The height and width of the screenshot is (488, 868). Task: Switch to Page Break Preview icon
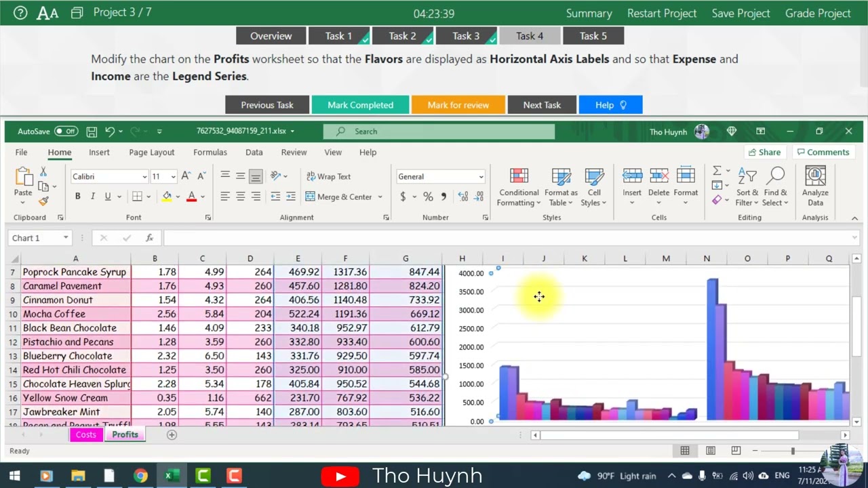click(x=736, y=451)
